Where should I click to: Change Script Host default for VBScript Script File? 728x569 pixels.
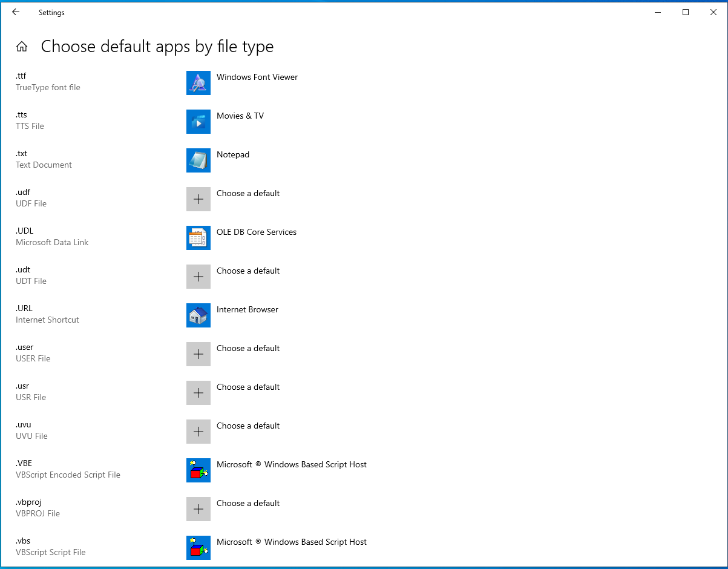pyautogui.click(x=292, y=542)
